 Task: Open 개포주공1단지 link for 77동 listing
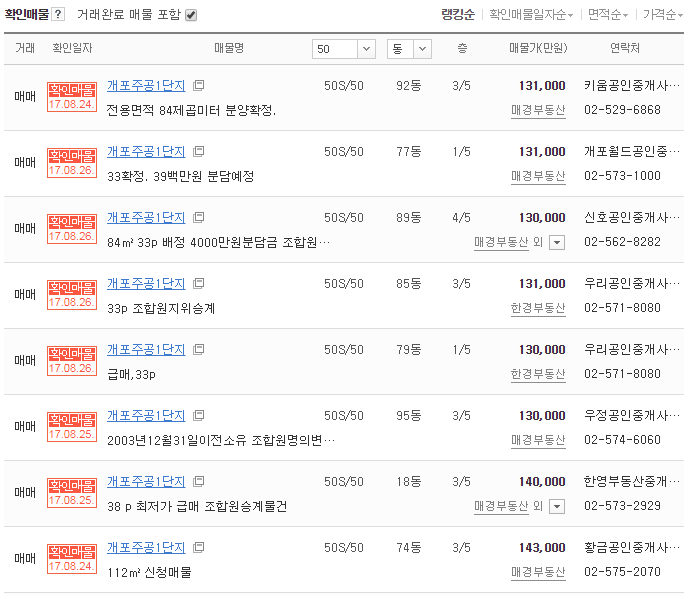[x=146, y=152]
